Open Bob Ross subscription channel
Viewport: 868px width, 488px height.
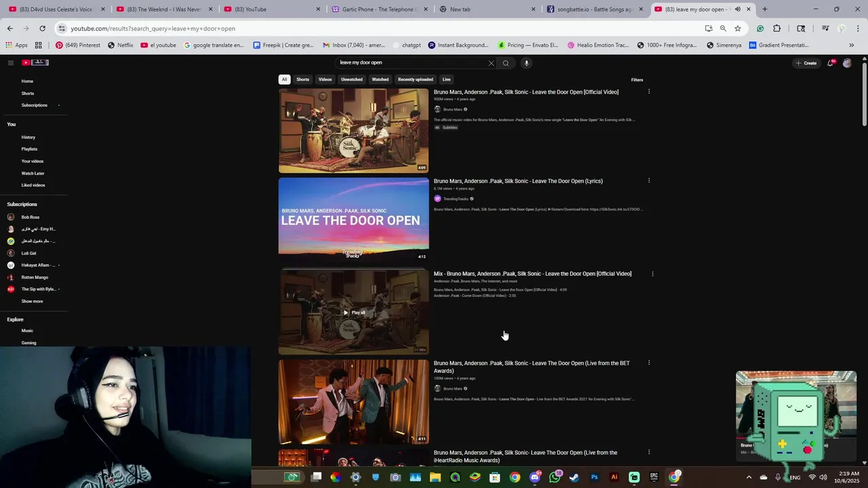tap(31, 217)
